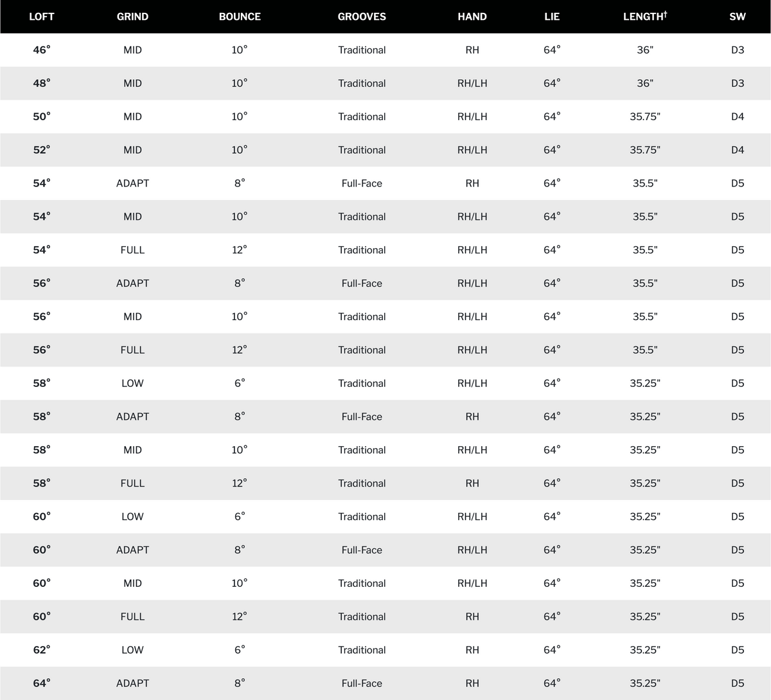Select the 64° loft row label
This screenshot has height=700, width=771.
(42, 683)
